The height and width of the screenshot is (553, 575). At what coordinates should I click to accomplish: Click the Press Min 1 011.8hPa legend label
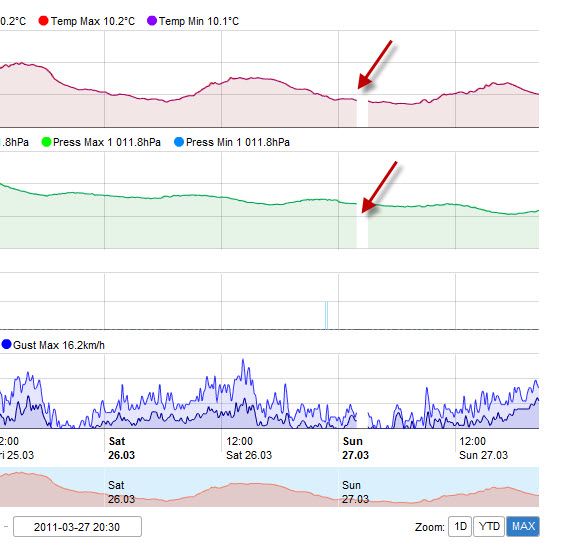tap(238, 142)
